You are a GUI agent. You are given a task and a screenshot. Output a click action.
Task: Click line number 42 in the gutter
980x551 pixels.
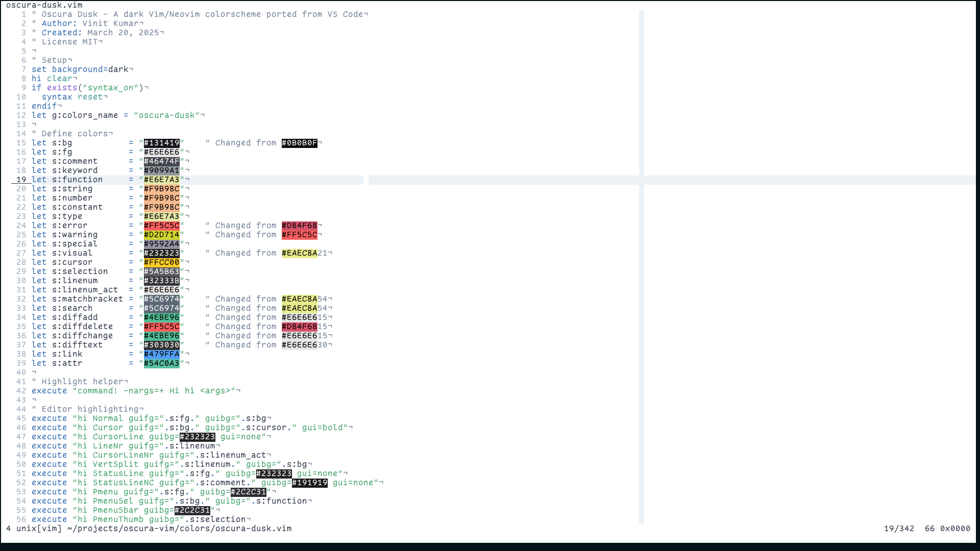tap(21, 391)
